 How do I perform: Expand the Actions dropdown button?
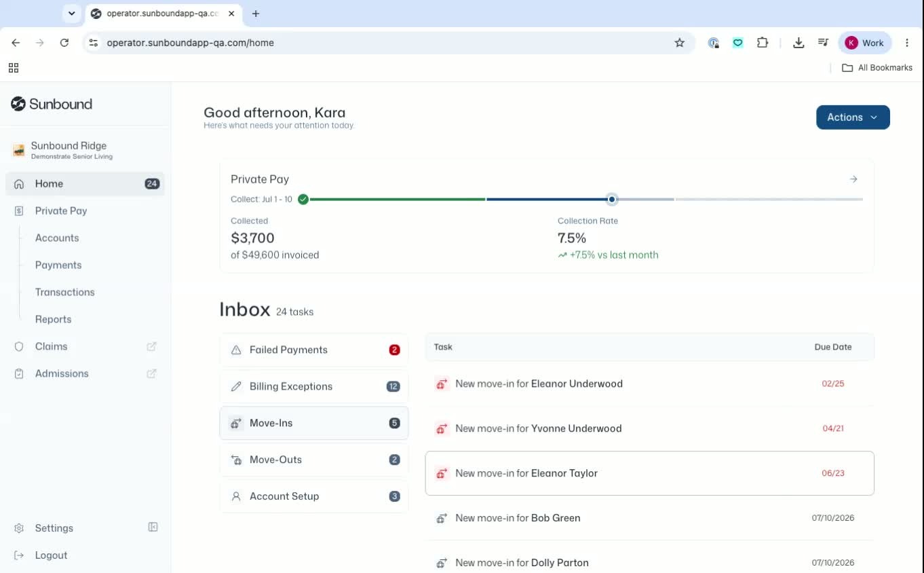click(853, 117)
